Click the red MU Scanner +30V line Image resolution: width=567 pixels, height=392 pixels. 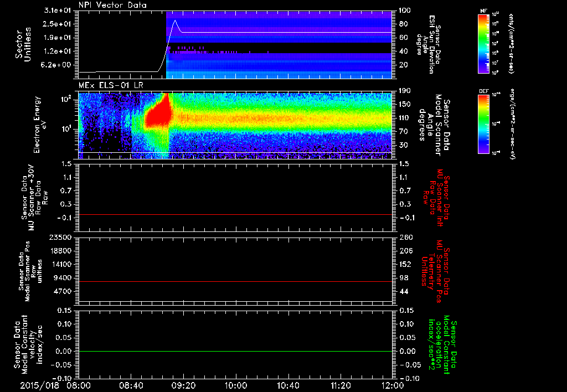(x=235, y=214)
